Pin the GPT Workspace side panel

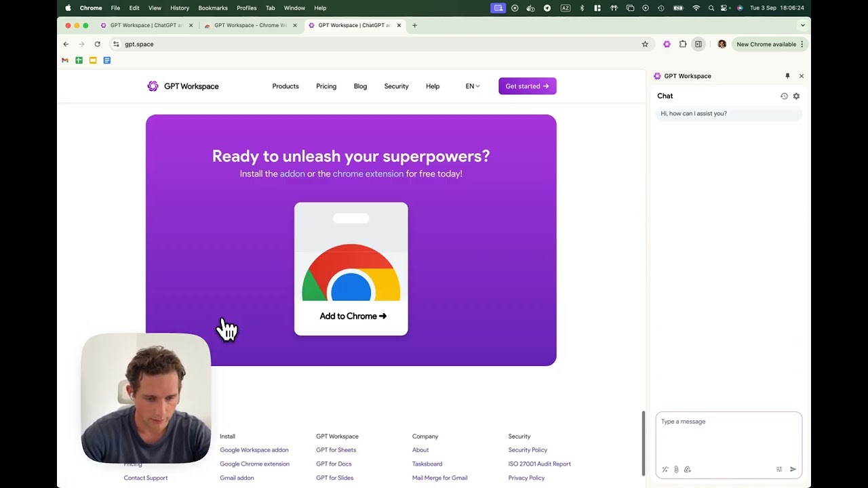(x=787, y=76)
